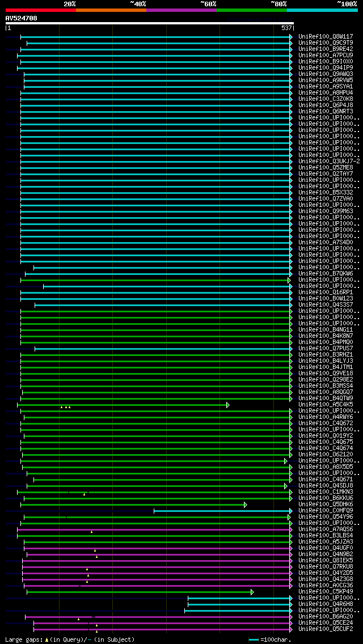
Task: Select the UniRef100_Q2TAY7 hit name
Action: 326,173
